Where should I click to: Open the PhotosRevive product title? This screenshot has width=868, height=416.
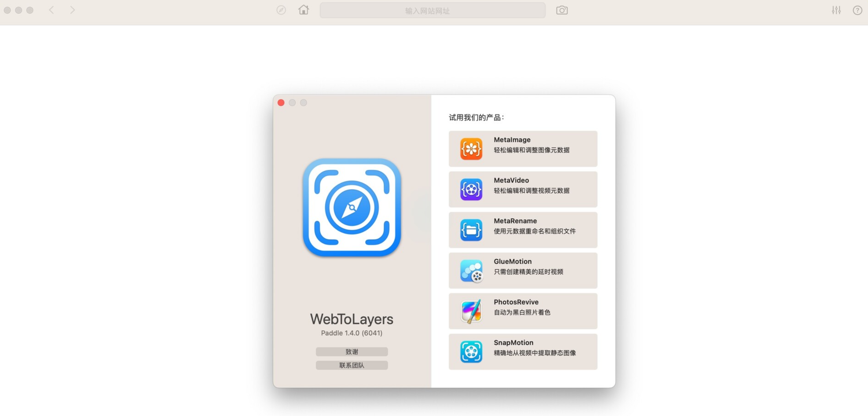pos(516,302)
